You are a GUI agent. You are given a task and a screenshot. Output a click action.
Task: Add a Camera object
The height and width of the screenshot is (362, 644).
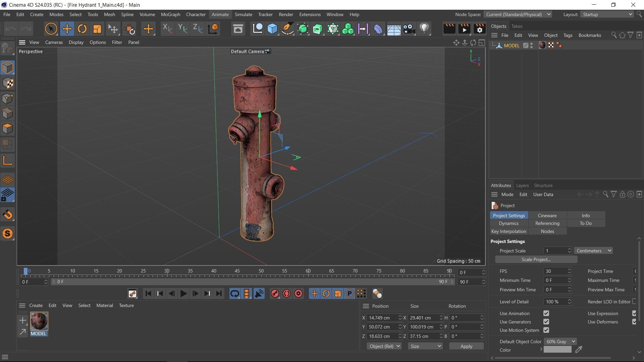pyautogui.click(x=409, y=29)
